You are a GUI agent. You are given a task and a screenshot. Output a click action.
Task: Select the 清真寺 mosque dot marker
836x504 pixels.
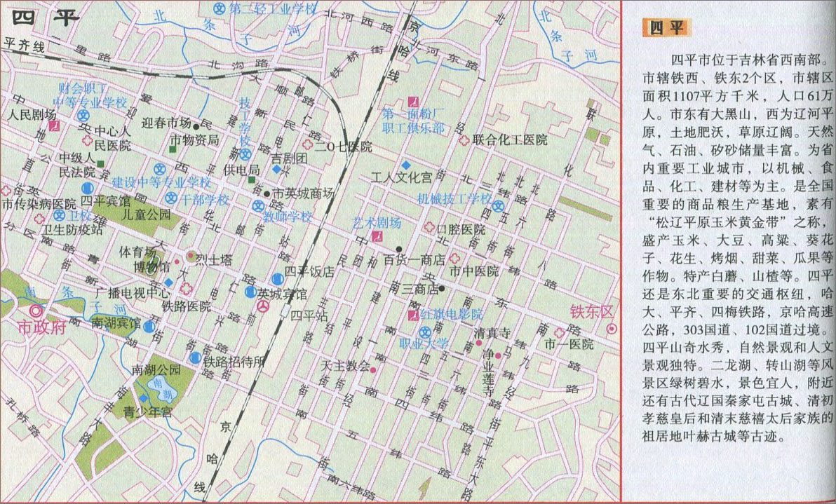(479, 343)
